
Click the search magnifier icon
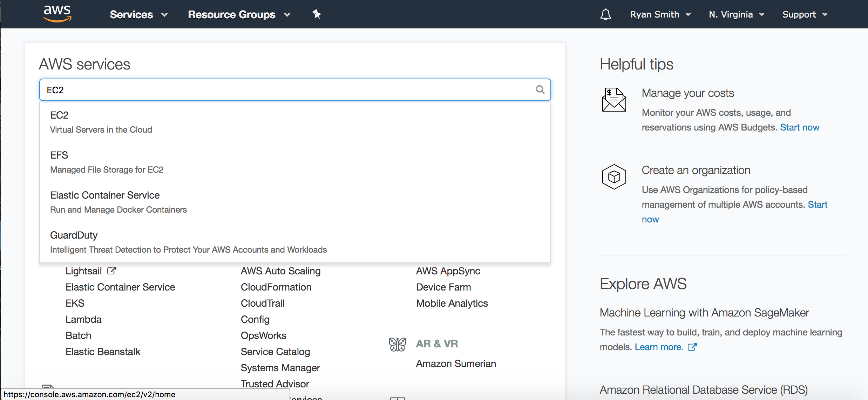540,90
